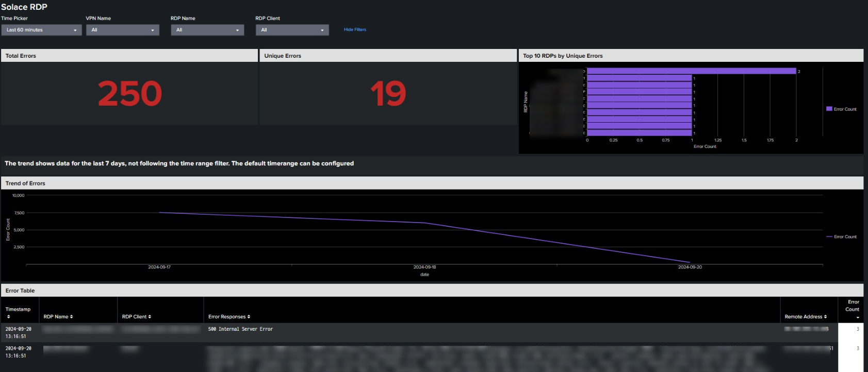Open the RDP Name dropdown
868x372 pixels.
tap(207, 30)
